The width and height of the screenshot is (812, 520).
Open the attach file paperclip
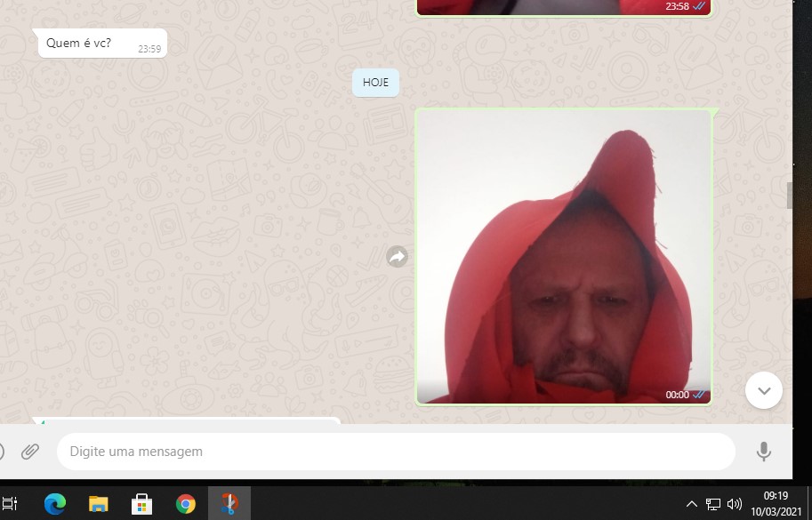pos(30,452)
